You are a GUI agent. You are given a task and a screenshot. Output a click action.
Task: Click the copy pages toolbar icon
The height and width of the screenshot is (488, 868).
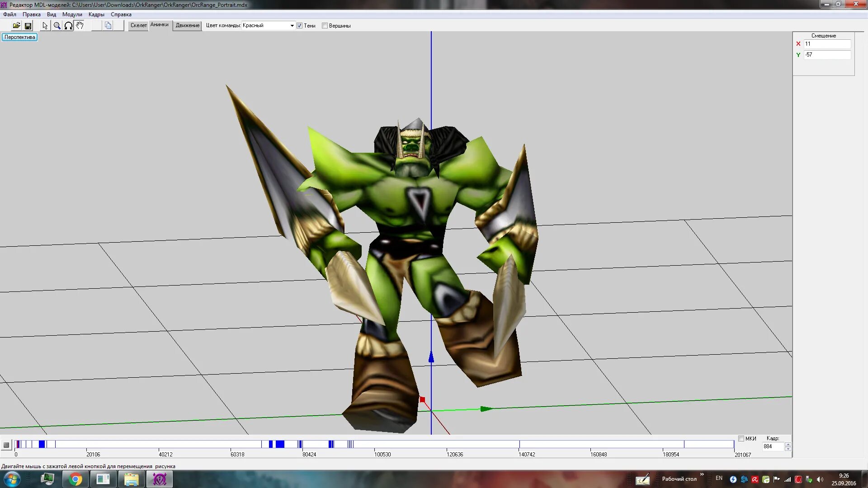coord(108,26)
